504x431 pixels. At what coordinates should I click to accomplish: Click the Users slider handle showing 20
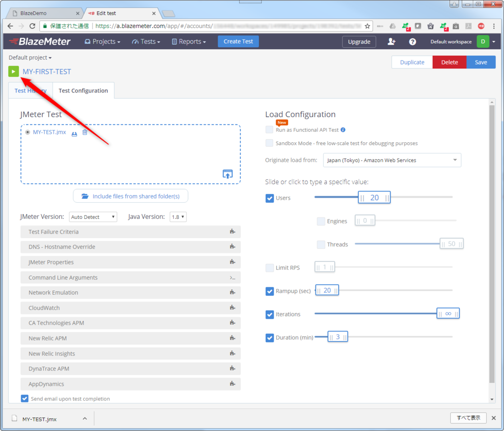[x=374, y=198]
